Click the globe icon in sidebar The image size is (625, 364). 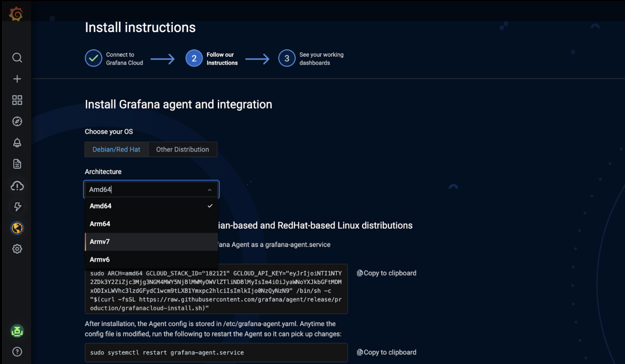tap(17, 228)
